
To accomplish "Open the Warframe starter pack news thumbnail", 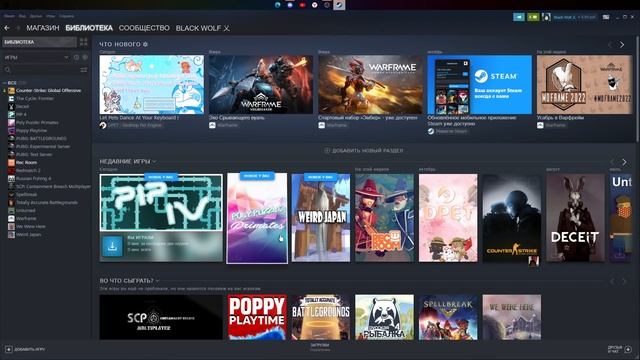I will point(370,84).
